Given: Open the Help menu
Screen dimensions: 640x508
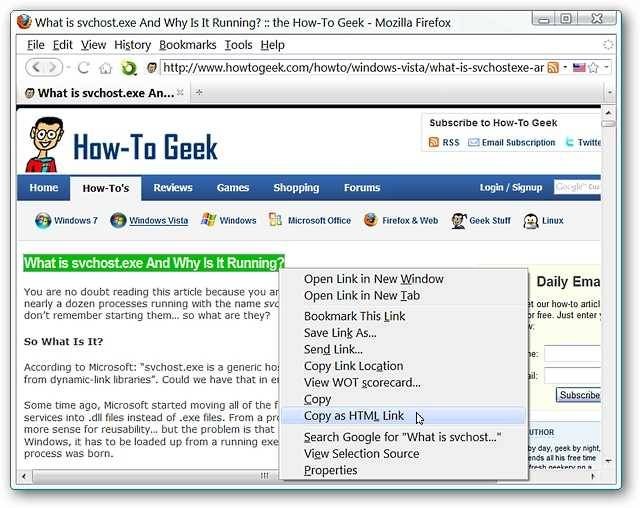Looking at the screenshot, I should coord(272,45).
